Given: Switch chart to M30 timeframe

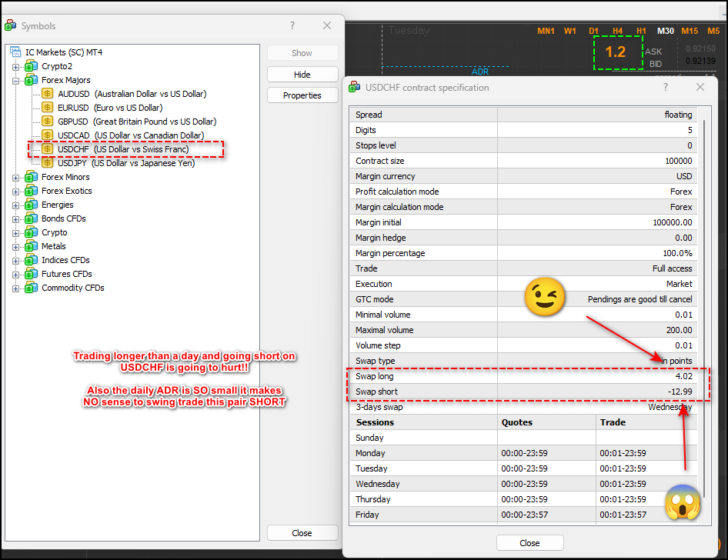Looking at the screenshot, I should pos(666,31).
